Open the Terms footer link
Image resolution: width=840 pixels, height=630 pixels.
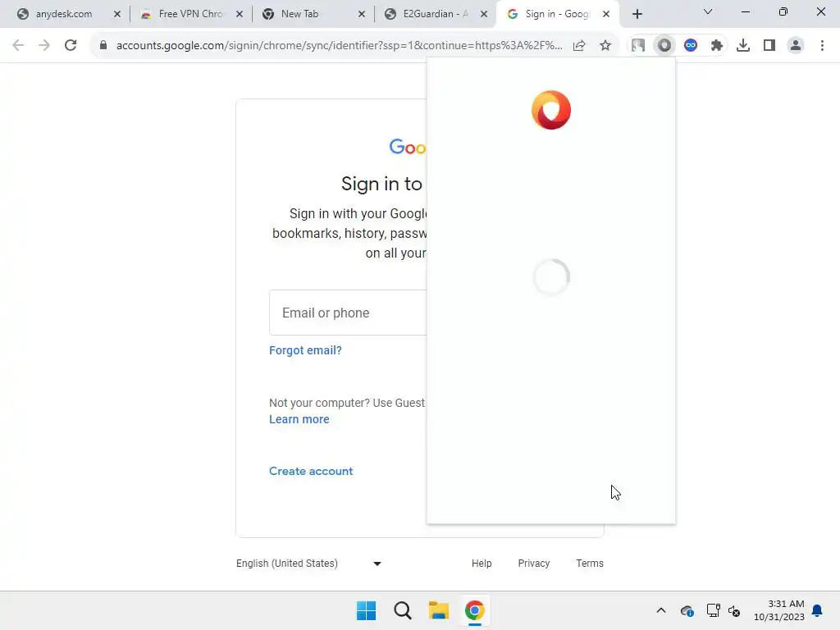(590, 563)
